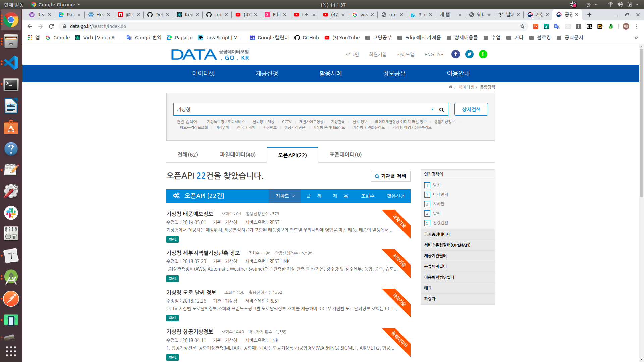
Task: Expand the 제공기관필터 filter section
Action: 435,256
